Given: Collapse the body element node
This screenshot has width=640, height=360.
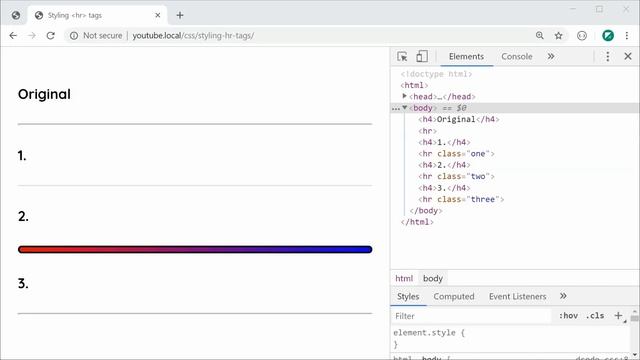Looking at the screenshot, I should [x=404, y=108].
